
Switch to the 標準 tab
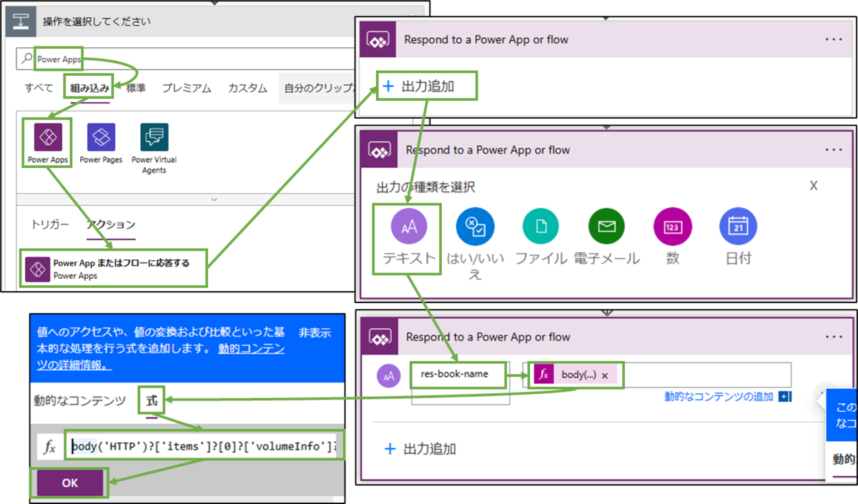coord(136,89)
